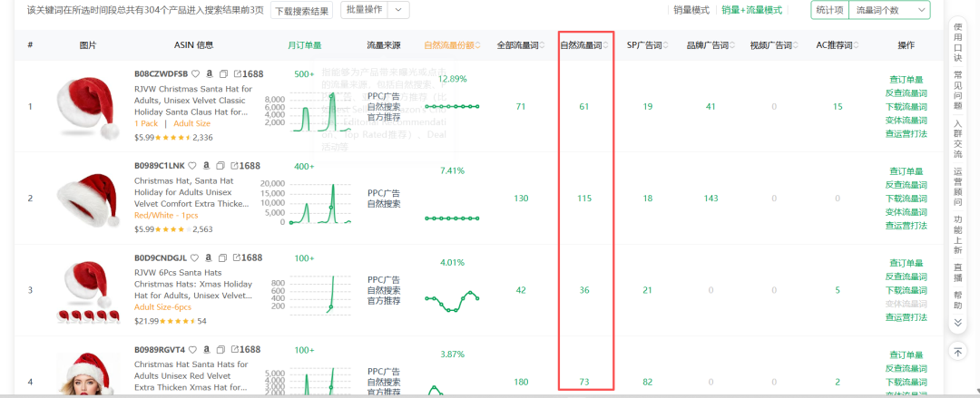Open 直播 in right sidebar
The width and height of the screenshot is (980, 398).
tap(957, 273)
